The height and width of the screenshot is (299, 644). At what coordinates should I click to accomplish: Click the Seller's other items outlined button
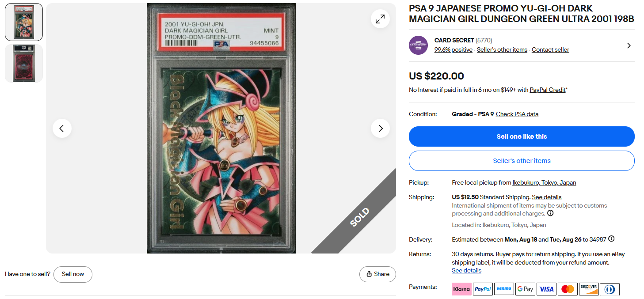coord(522,161)
